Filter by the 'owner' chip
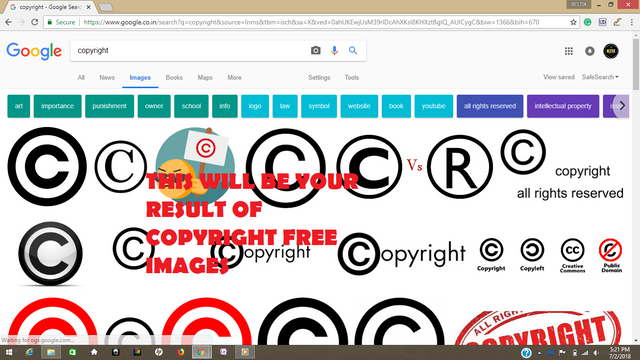640x360 pixels. click(x=154, y=106)
